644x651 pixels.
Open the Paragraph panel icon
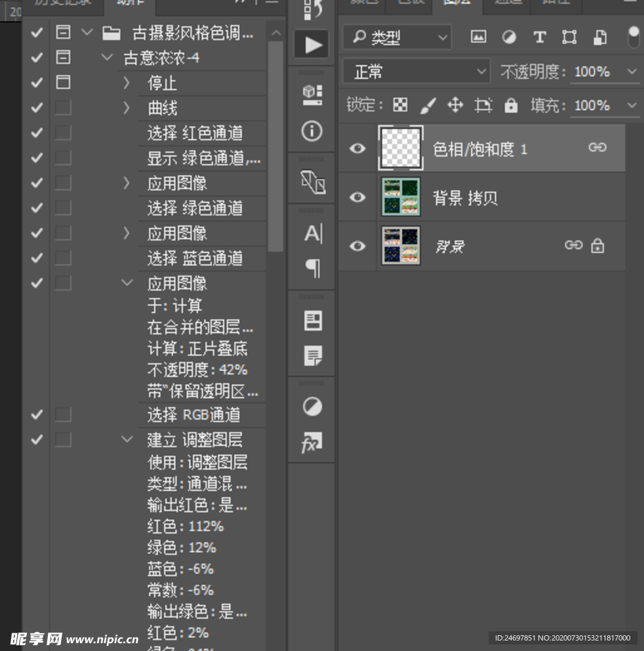(313, 267)
